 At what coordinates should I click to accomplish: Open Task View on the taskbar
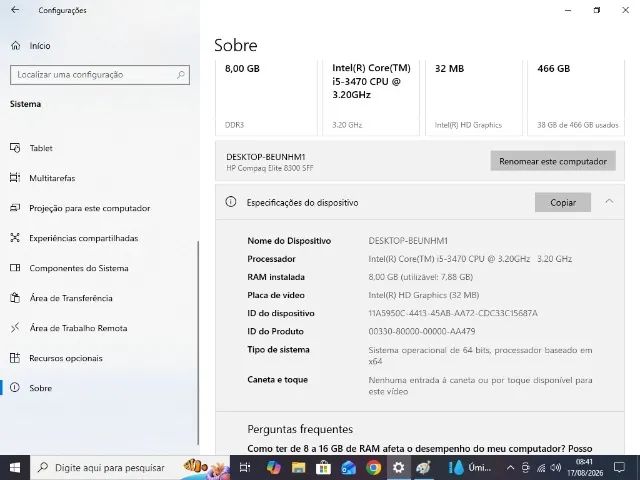[x=244, y=468]
